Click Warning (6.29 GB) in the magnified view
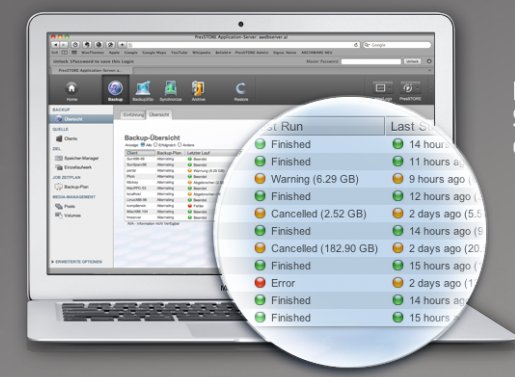The width and height of the screenshot is (515, 377). (x=315, y=179)
